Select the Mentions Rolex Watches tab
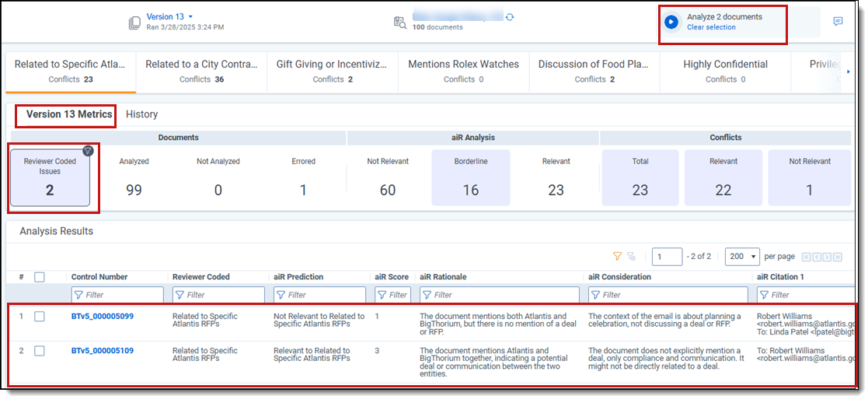Image resolution: width=868 pixels, height=396 pixels. (x=463, y=72)
